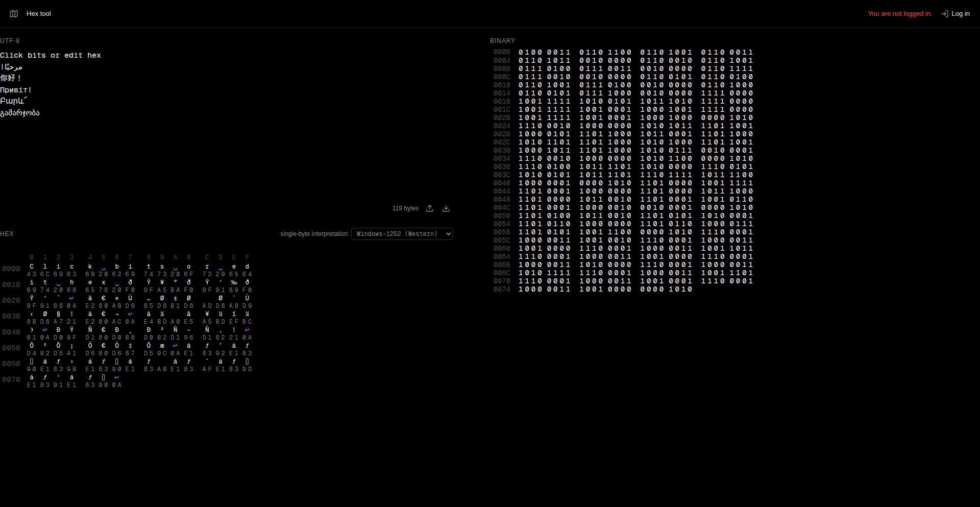This screenshot has height=507, width=980.
Task: Click the upload icon near 119 bytes
Action: (430, 208)
